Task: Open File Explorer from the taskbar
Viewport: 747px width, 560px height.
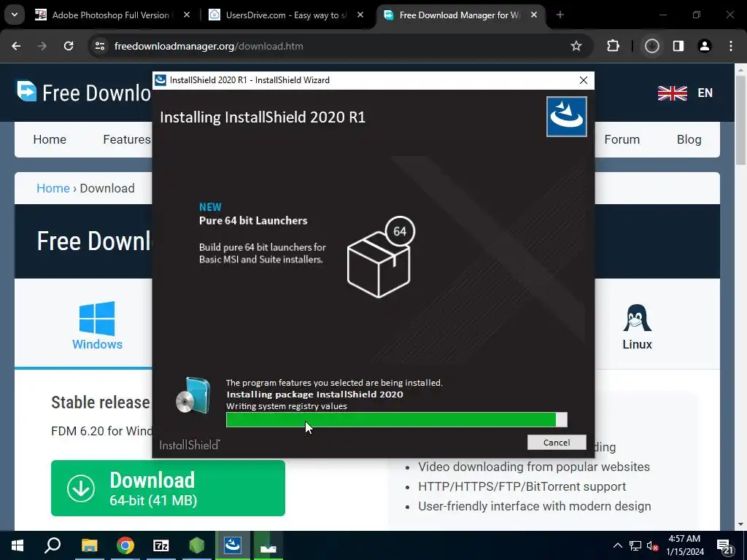Action: 89,545
